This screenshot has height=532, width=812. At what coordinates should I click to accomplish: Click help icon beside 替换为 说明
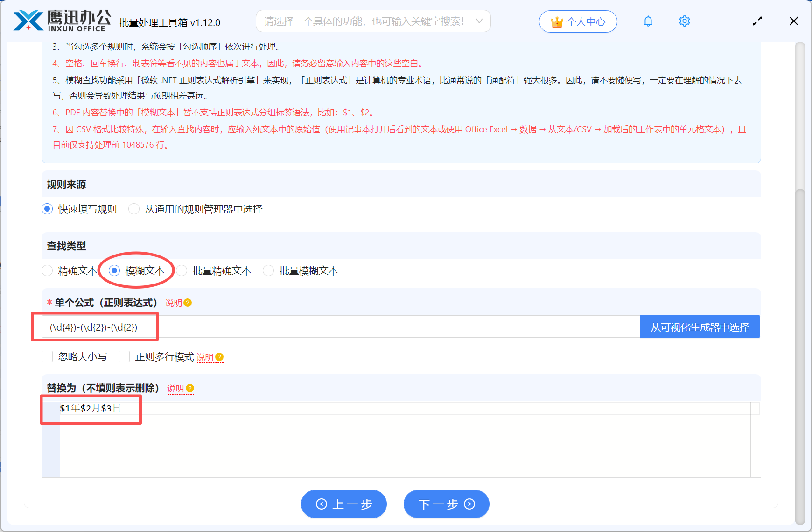pos(190,388)
